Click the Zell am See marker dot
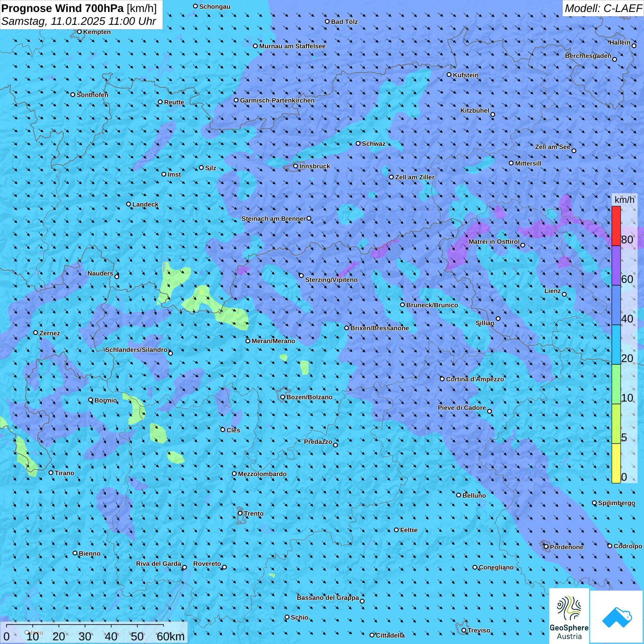The width and height of the screenshot is (644, 644). tap(574, 150)
